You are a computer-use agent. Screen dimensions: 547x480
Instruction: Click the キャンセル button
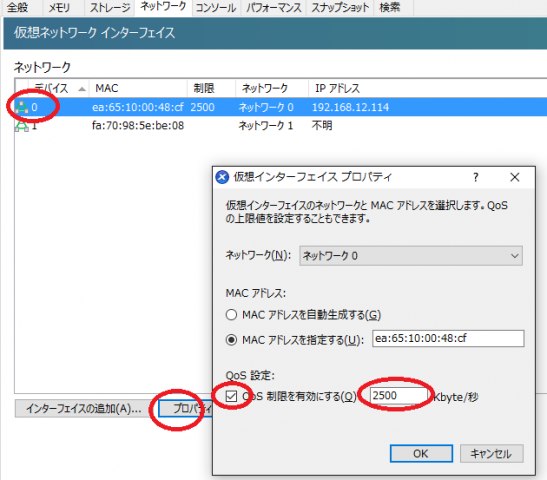tap(492, 453)
